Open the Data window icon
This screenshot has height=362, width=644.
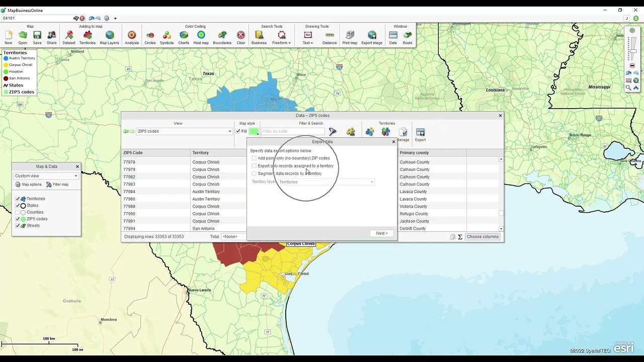(393, 37)
